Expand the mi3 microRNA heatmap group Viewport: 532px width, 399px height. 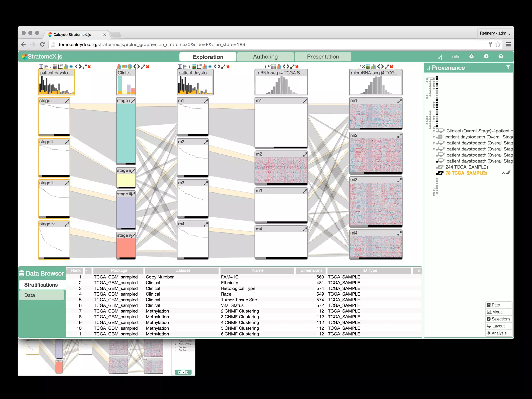(400, 180)
